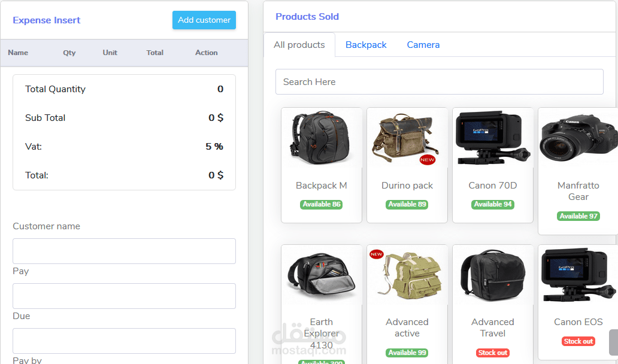
Task: Select the Manfratto Gear camera image
Action: pos(578,138)
